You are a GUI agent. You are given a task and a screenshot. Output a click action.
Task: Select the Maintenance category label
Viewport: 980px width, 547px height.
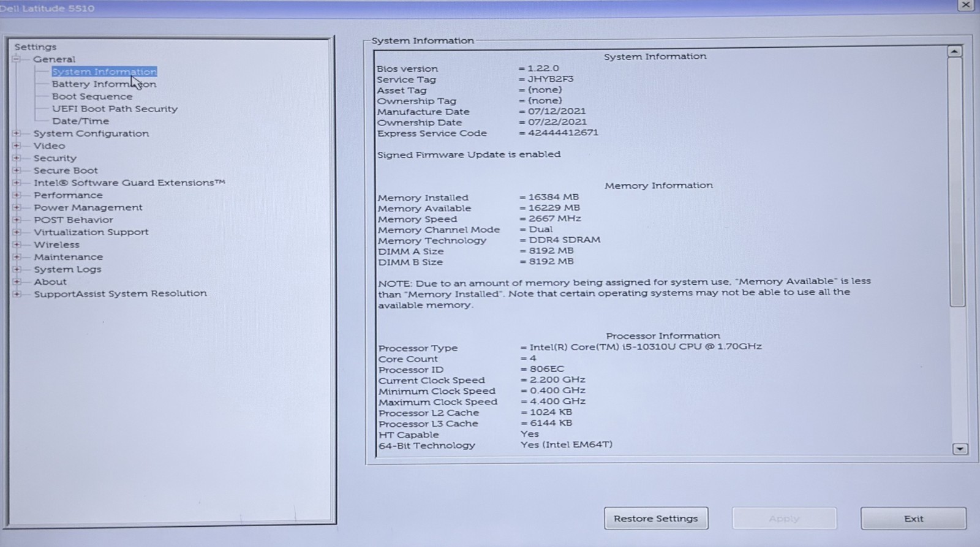(68, 257)
